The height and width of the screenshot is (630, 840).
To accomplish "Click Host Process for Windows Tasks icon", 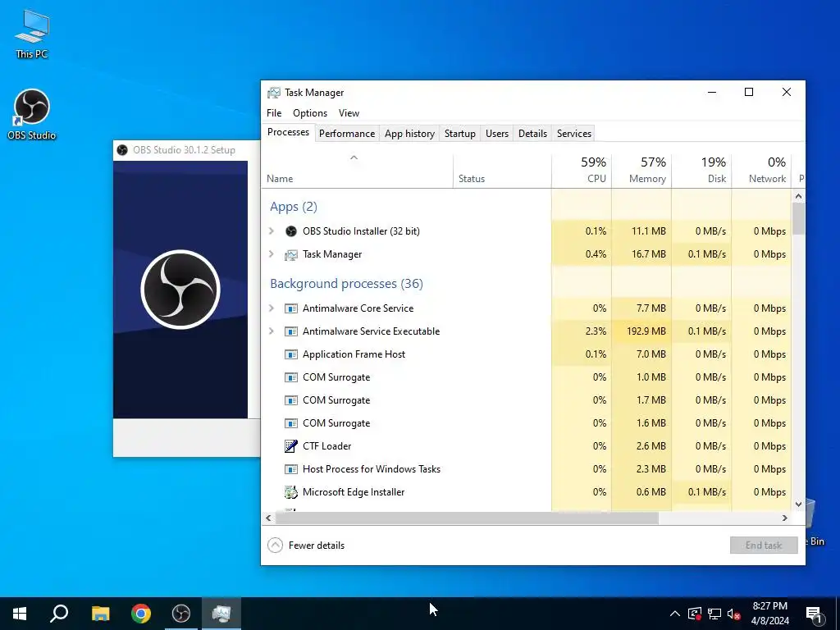I will point(291,469).
